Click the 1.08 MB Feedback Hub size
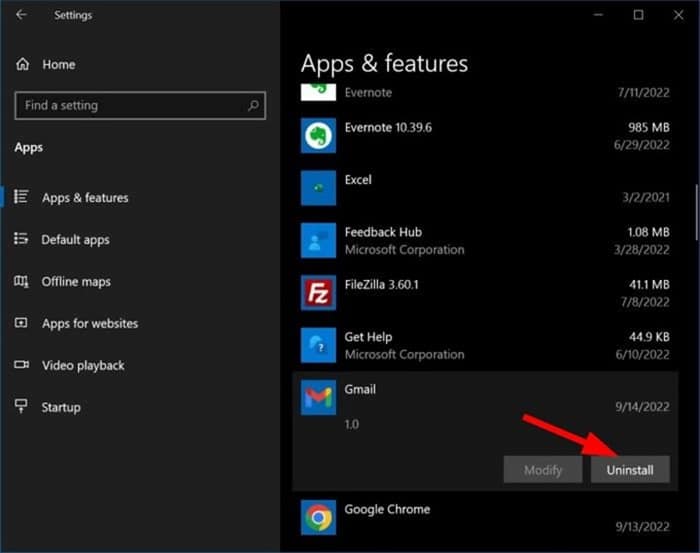 (648, 232)
